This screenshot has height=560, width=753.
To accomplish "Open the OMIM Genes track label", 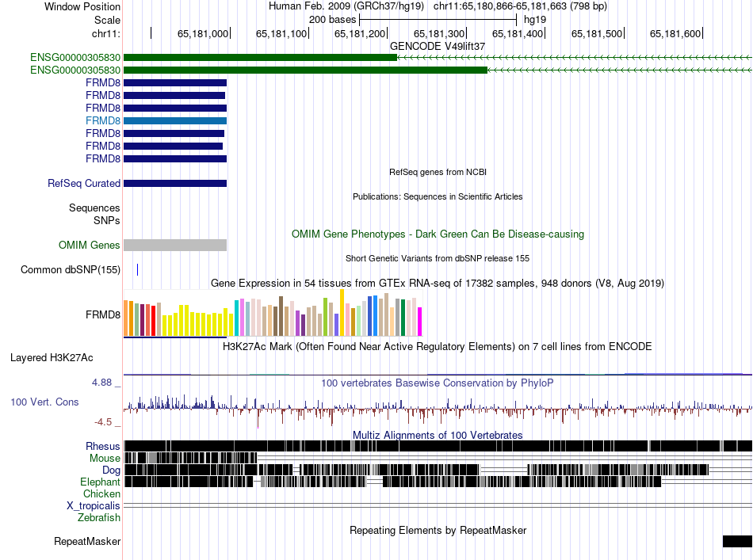I will pos(90,246).
